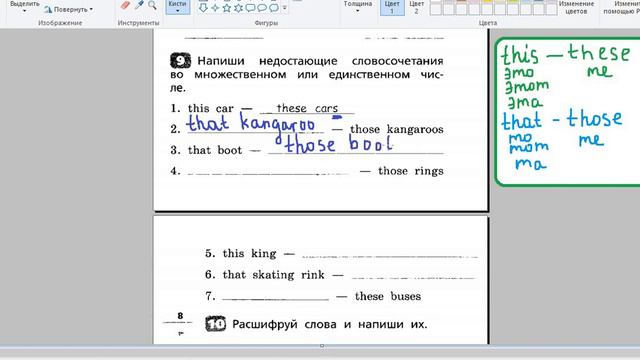Viewport: 640px width, 360px height.
Task: Pick the leftmost empty custom color slot
Action: (436, 9)
